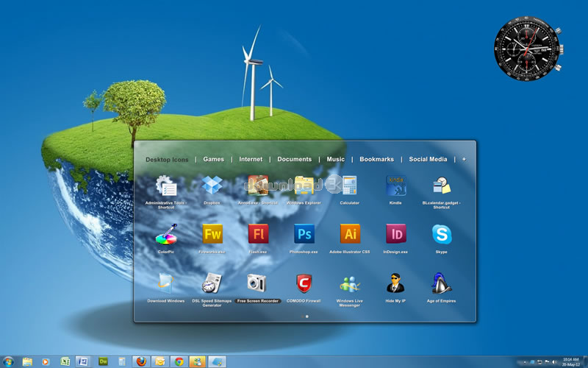Launch the ColorPic color picker icon
The width and height of the screenshot is (588, 368).
click(166, 234)
